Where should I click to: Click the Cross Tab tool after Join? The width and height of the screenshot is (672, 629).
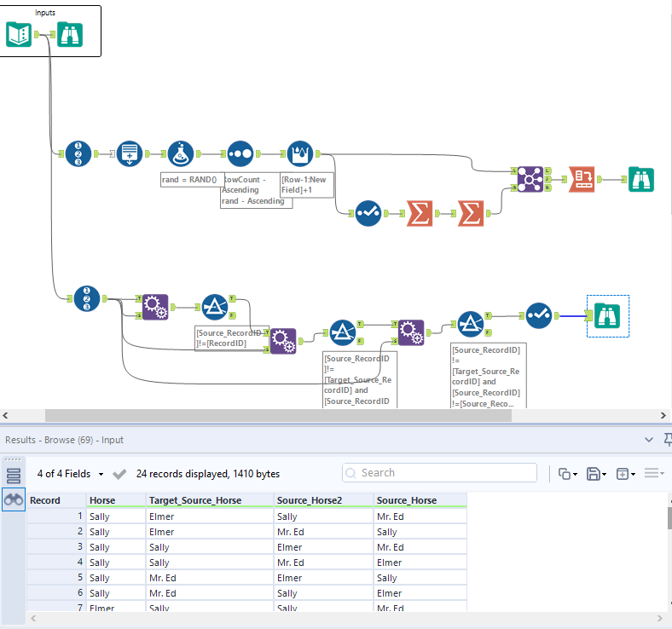point(582,179)
